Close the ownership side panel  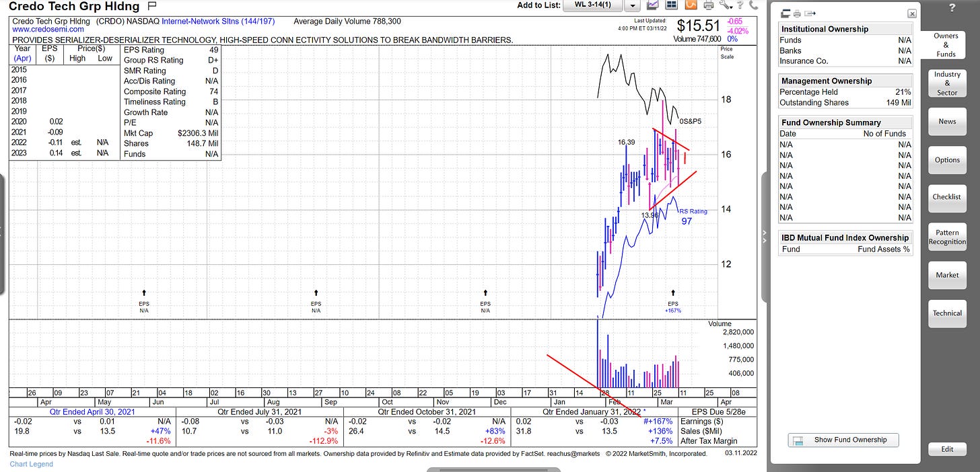click(x=911, y=13)
